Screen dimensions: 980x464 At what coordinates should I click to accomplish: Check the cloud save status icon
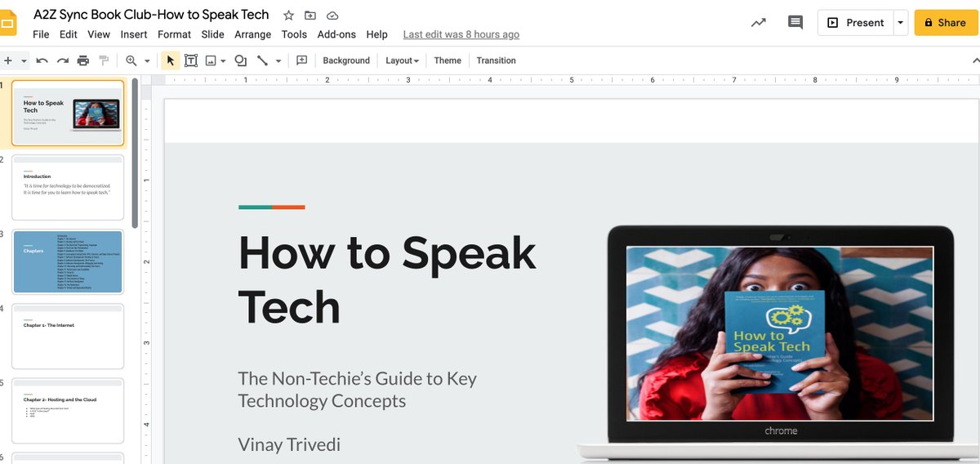tap(332, 16)
